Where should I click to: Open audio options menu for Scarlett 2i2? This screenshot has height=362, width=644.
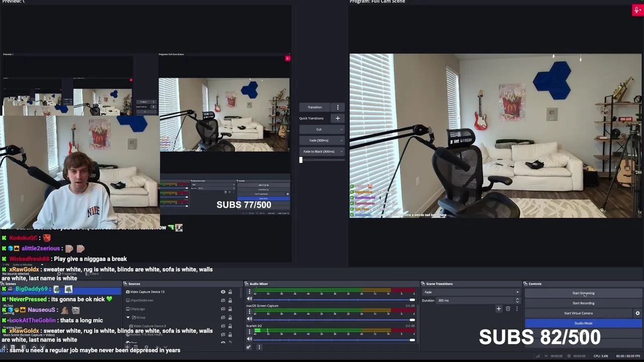(249, 332)
